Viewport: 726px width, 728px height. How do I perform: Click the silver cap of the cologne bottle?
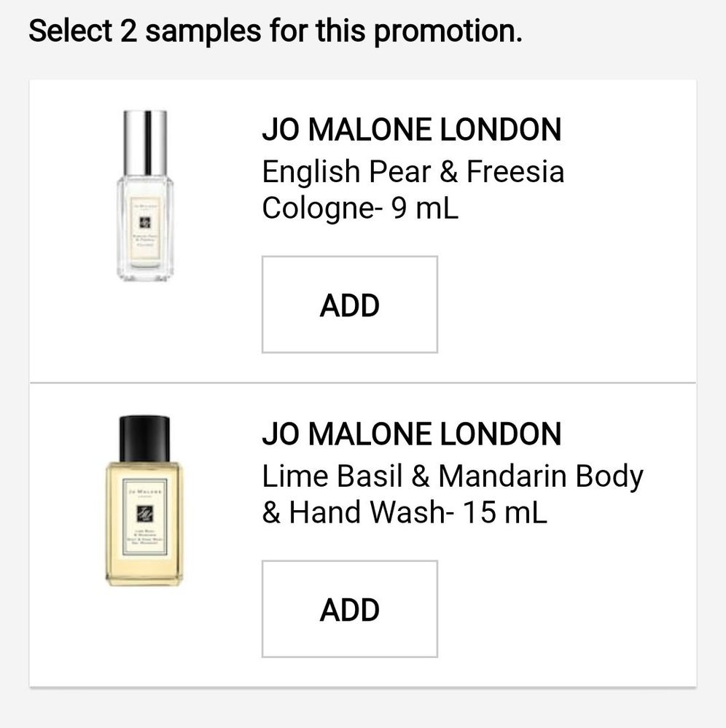click(x=145, y=142)
